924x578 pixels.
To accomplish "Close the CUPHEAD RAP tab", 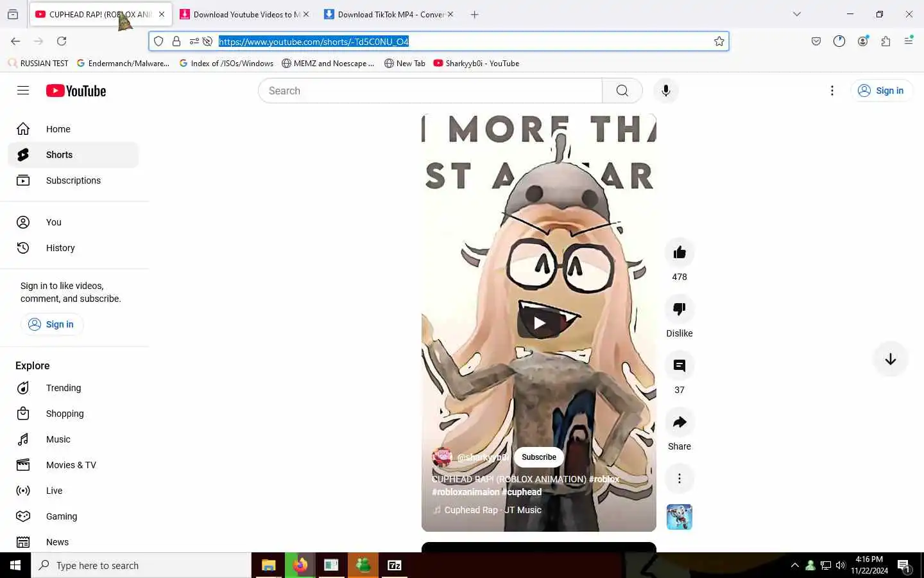I will tap(162, 14).
